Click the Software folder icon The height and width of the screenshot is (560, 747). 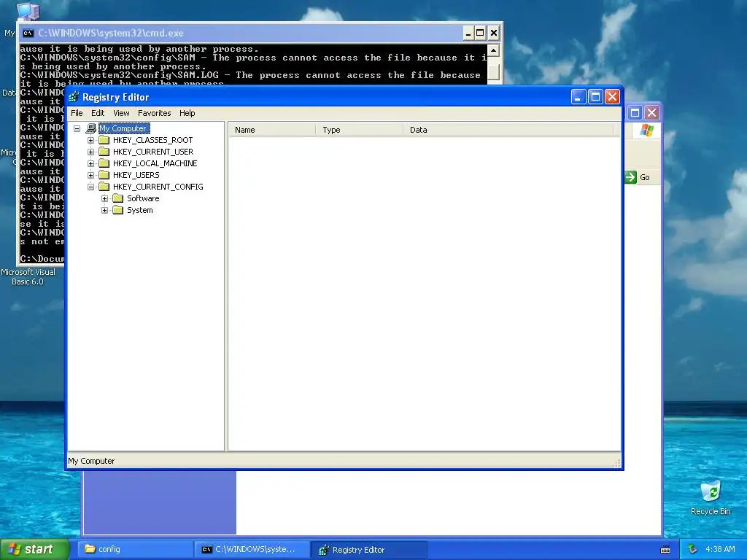pos(118,198)
